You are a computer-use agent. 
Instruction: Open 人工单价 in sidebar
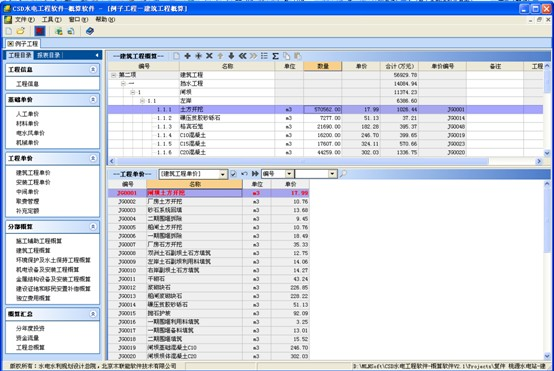click(28, 114)
